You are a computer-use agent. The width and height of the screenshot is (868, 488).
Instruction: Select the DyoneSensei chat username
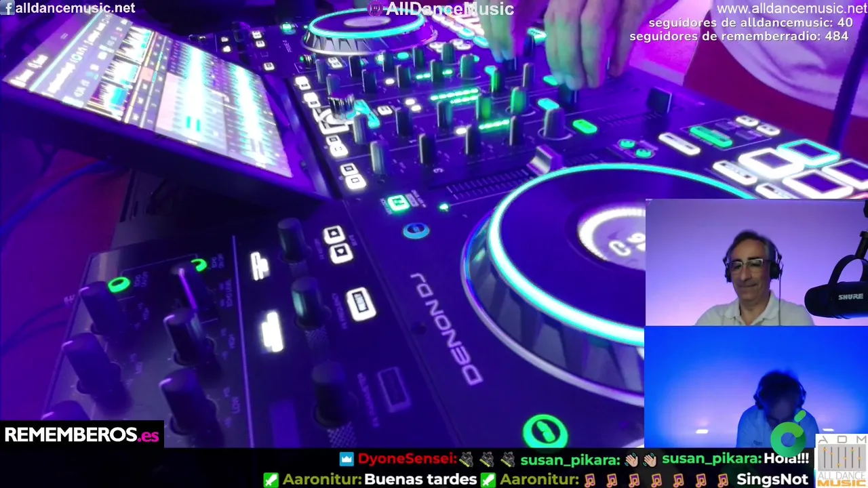tap(407, 459)
